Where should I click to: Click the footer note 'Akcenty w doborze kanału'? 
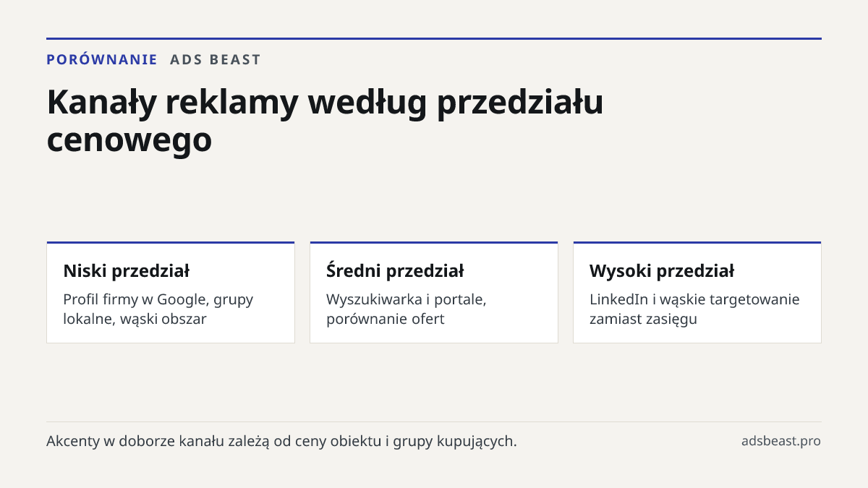pos(281,441)
